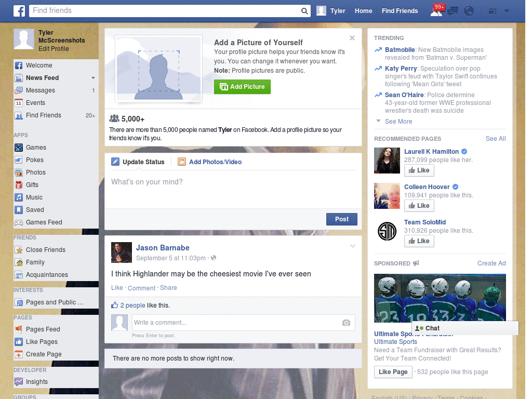Click the camera icon in comment box
The height and width of the screenshot is (399, 532).
click(346, 323)
